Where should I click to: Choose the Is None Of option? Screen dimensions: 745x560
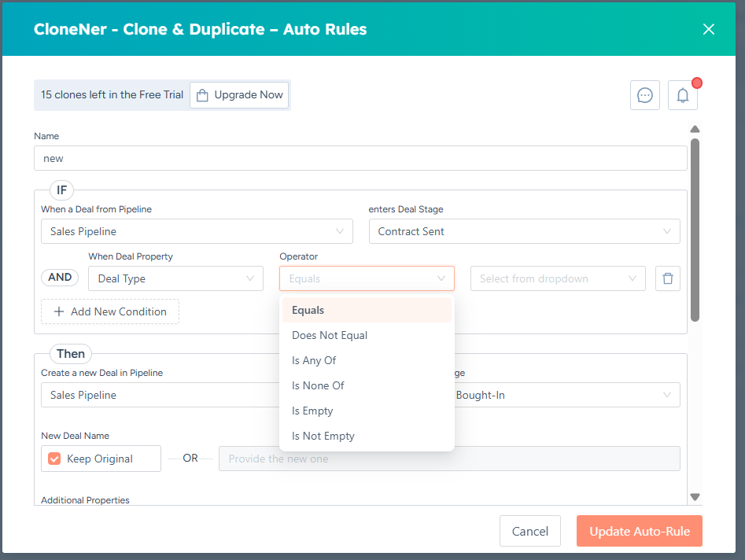[367, 385]
